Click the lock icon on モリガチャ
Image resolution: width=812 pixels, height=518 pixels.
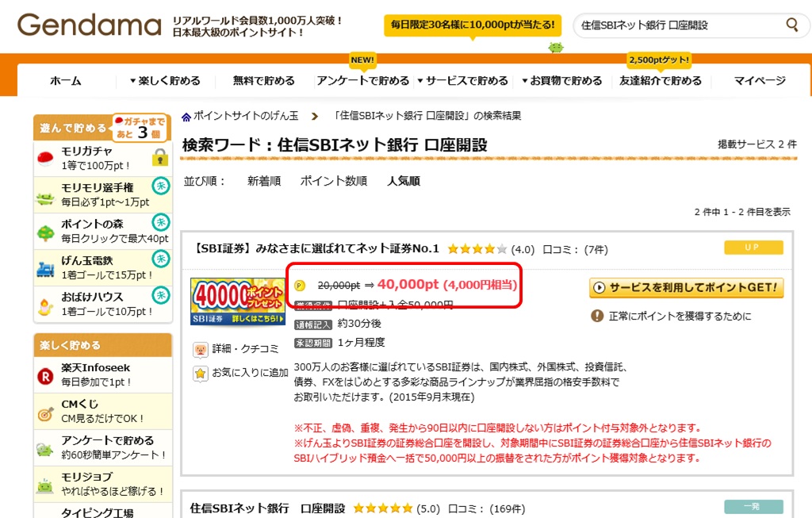160,158
